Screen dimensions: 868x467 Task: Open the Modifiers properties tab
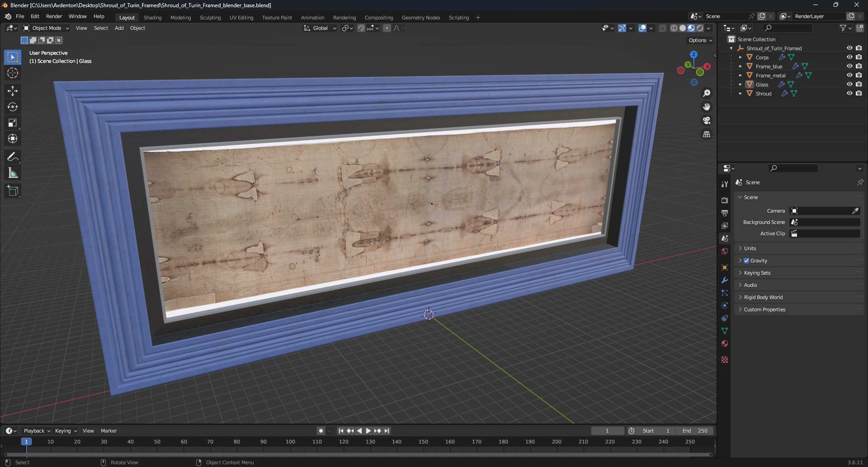tap(725, 280)
